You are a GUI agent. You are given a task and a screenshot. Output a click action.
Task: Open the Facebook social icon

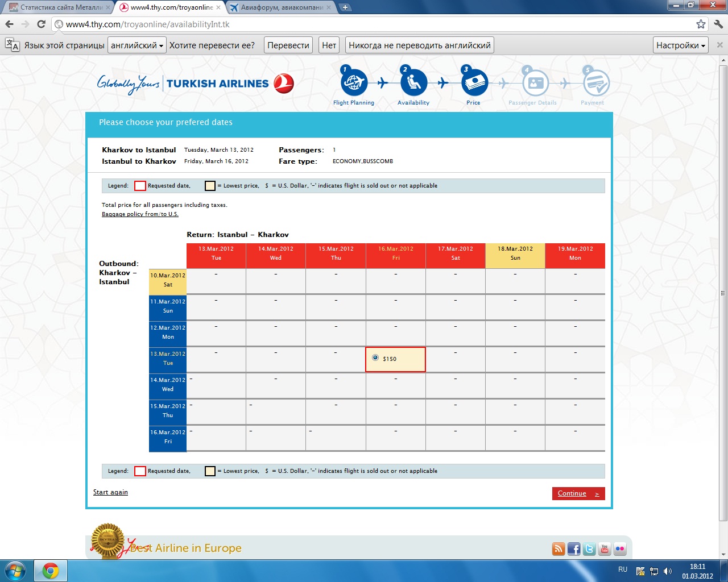click(574, 548)
